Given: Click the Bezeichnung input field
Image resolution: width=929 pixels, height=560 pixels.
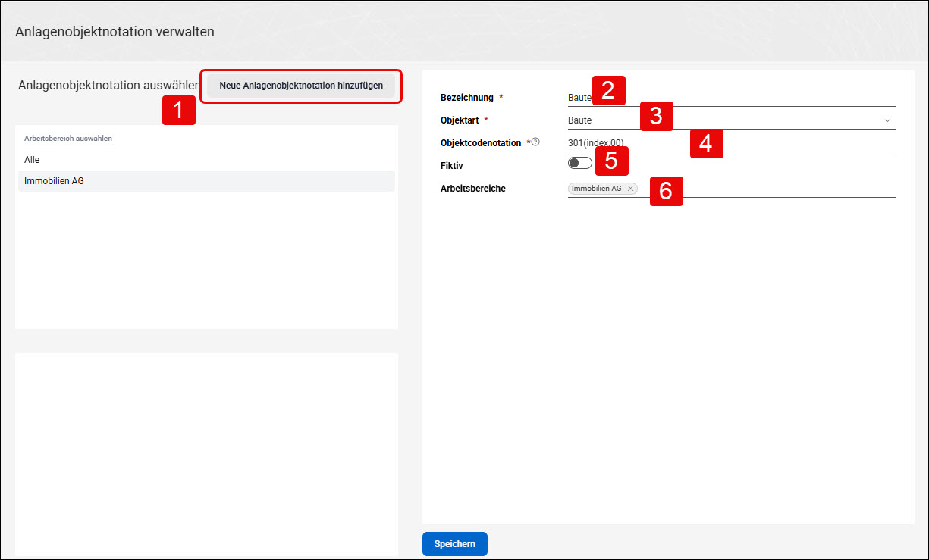Looking at the screenshot, I should 732,97.
